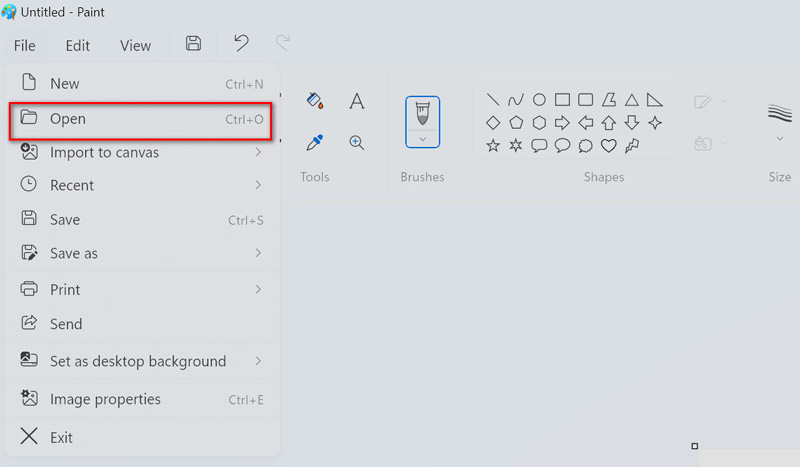This screenshot has width=800, height=467.
Task: Select the Right triangle shape
Action: pyautogui.click(x=655, y=100)
